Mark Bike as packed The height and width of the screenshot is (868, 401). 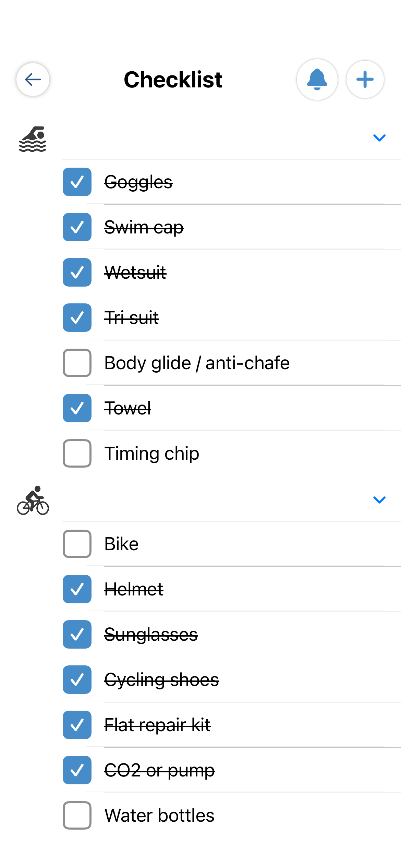coord(77,544)
